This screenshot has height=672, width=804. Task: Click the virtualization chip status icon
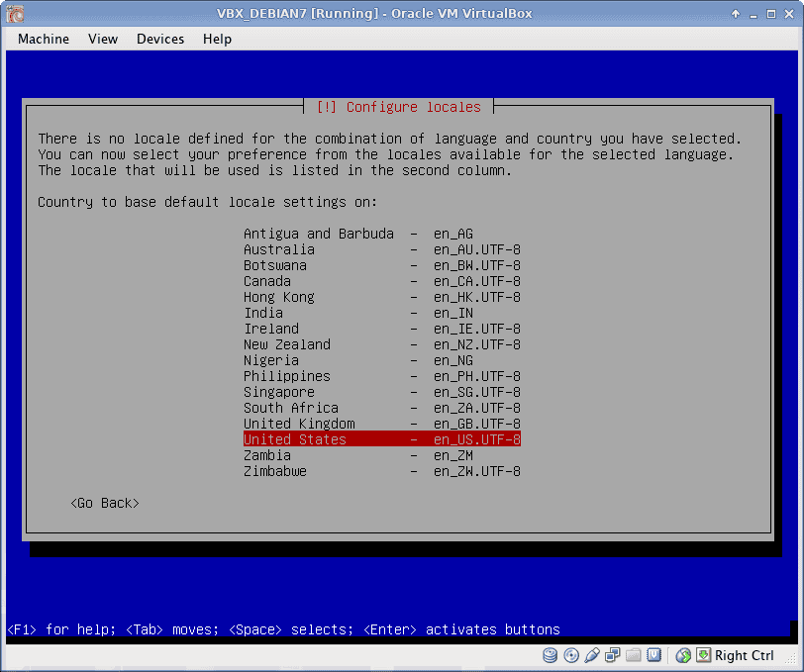click(653, 655)
